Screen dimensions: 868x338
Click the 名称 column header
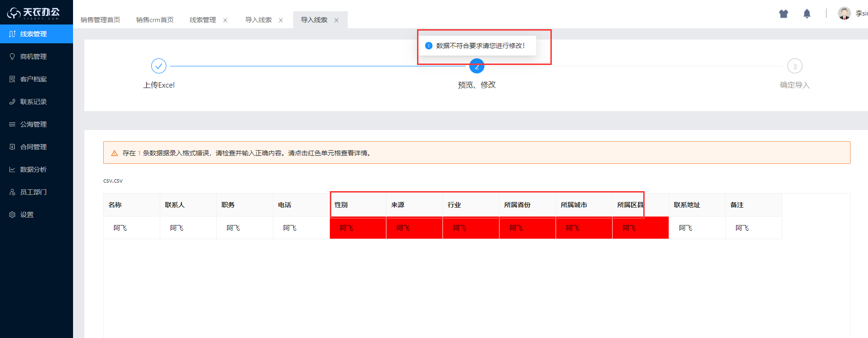pos(132,205)
